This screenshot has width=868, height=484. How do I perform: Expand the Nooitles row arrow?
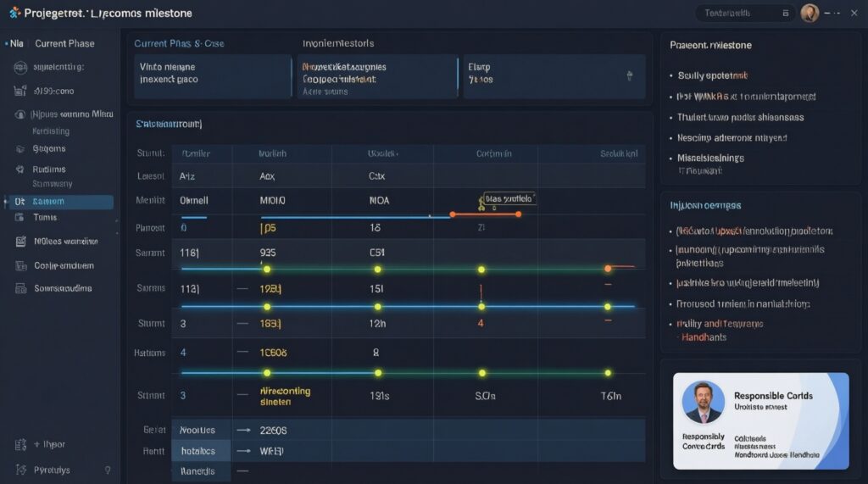click(x=243, y=430)
